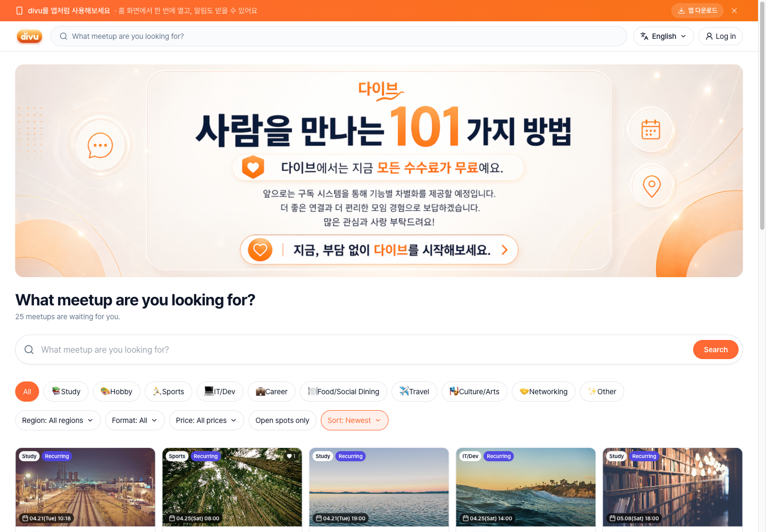Click the translate icon beside English
Viewport: 766px width, 532px height.
click(x=644, y=36)
